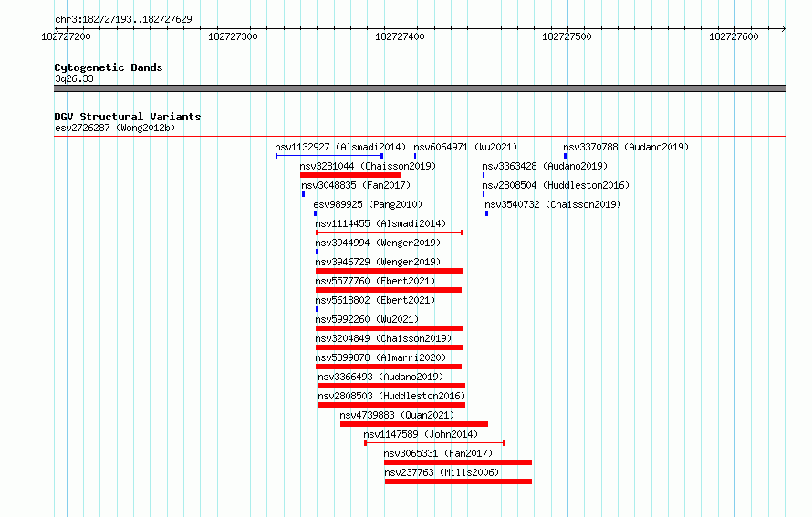Click the red bar under nsv3946729

[x=390, y=271]
